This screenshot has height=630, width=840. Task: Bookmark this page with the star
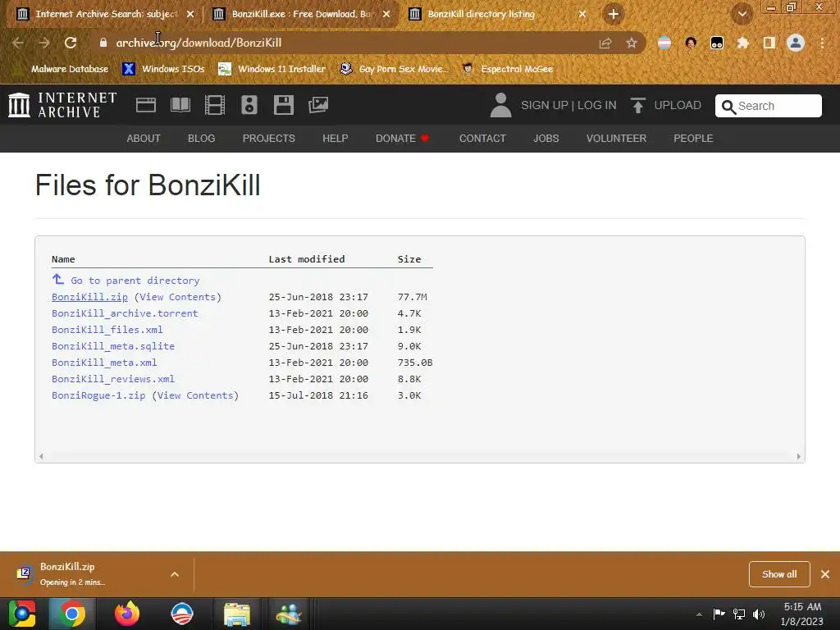632,43
